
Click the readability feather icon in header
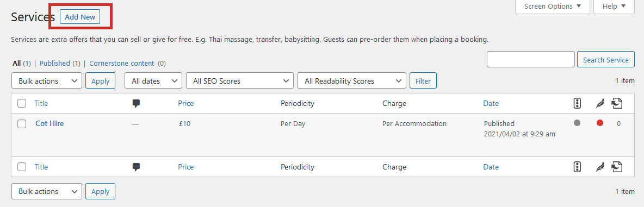pyautogui.click(x=600, y=104)
